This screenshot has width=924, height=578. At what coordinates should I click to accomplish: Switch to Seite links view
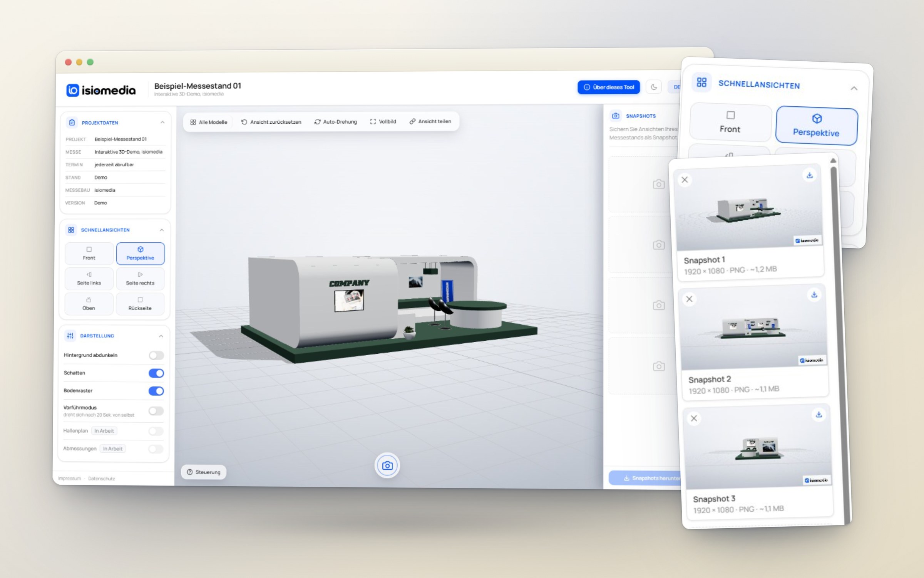tap(89, 278)
